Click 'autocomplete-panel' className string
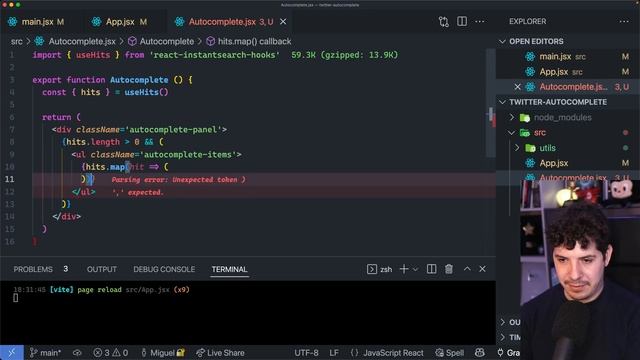640x360 pixels. [x=173, y=130]
